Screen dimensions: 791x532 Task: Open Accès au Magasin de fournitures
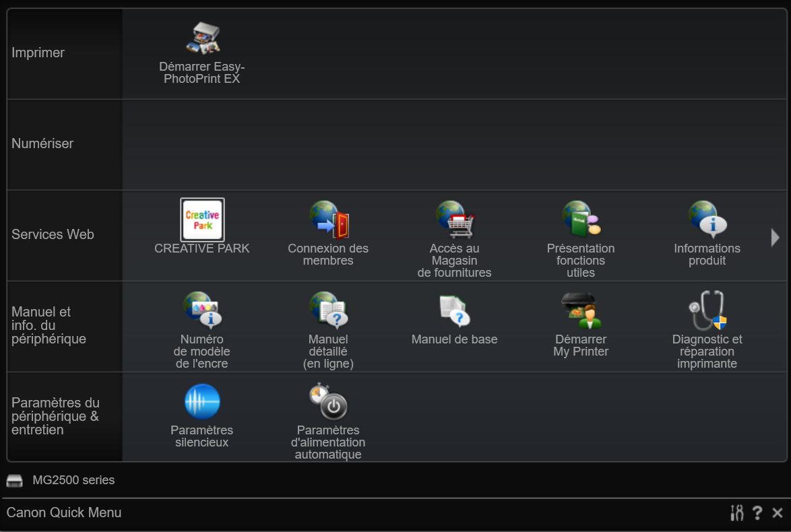(455, 220)
